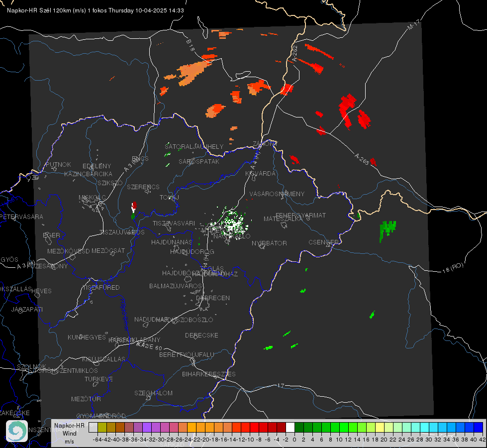Click the MISKOLC city label
Screen dimensions: 487x448
tap(92, 198)
